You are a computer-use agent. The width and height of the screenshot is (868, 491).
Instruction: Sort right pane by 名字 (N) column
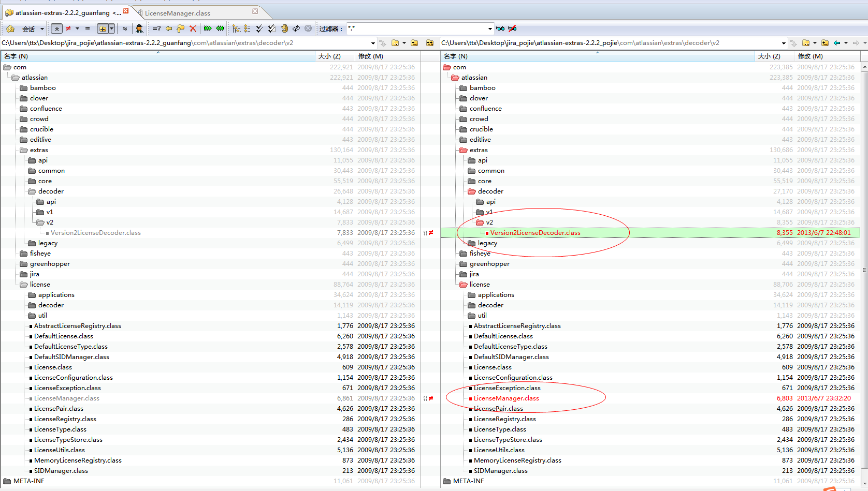tap(598, 56)
